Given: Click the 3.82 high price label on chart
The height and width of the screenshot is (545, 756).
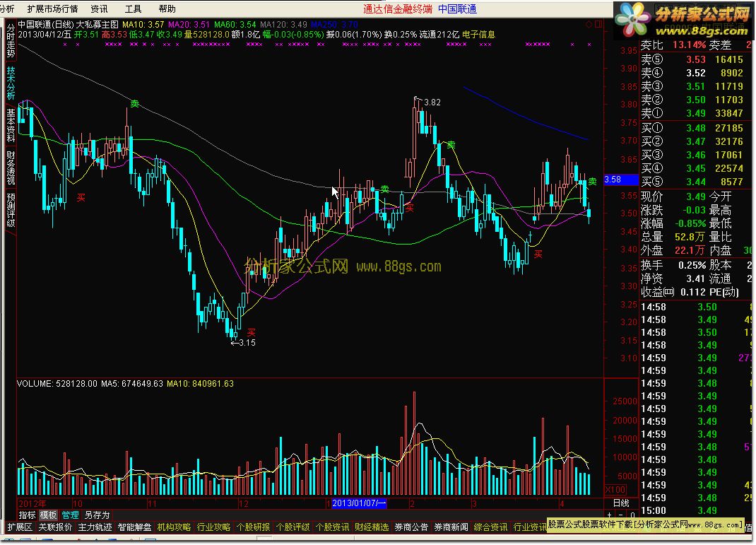Looking at the screenshot, I should tap(432, 102).
